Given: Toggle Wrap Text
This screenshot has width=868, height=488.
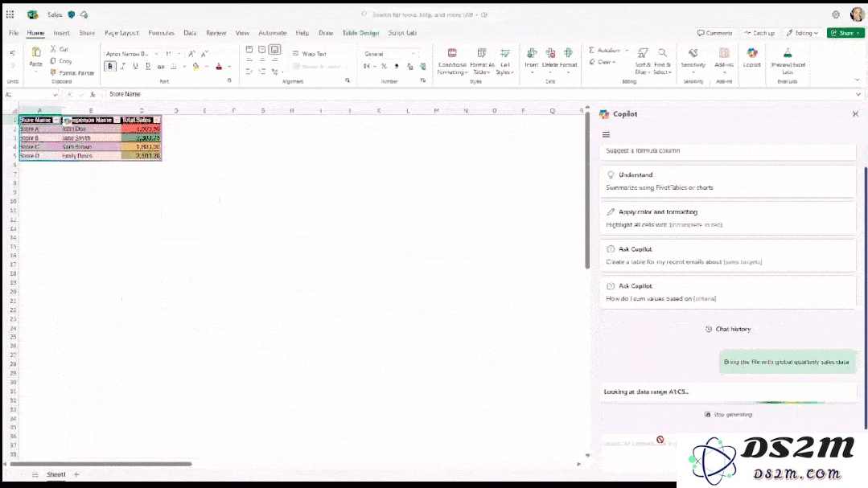Looking at the screenshot, I should (x=310, y=54).
